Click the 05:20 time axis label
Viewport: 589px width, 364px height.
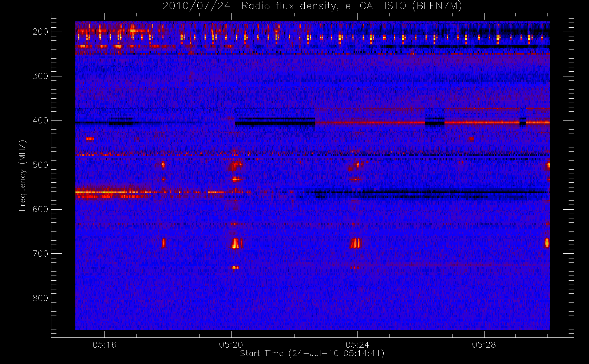click(231, 345)
